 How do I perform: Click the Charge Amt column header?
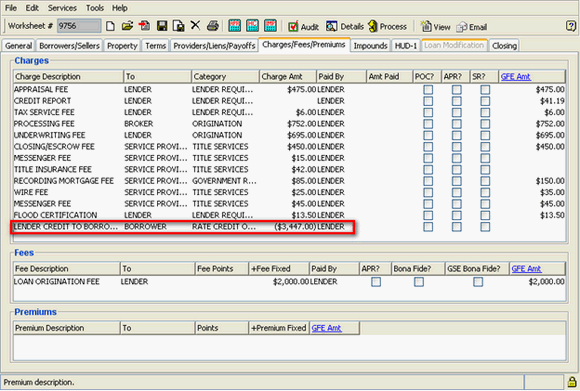coord(288,77)
